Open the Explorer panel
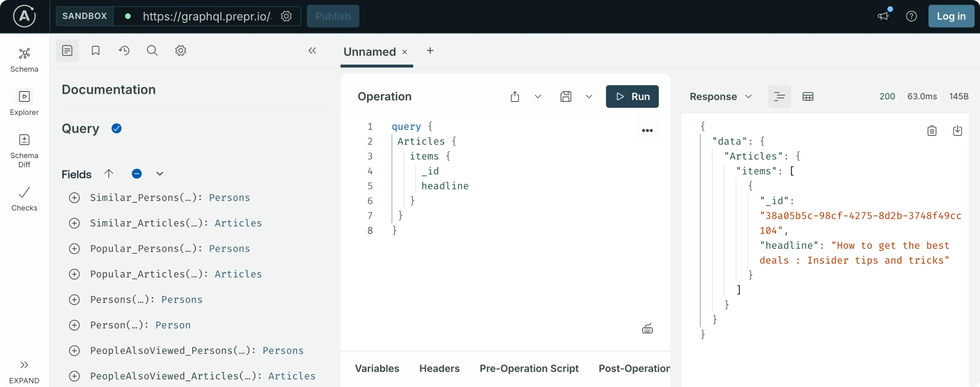This screenshot has width=980, height=387. pos(24,102)
